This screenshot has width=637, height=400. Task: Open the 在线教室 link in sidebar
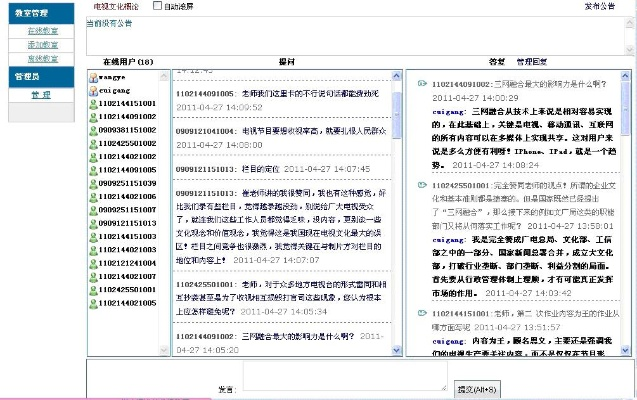click(x=43, y=31)
